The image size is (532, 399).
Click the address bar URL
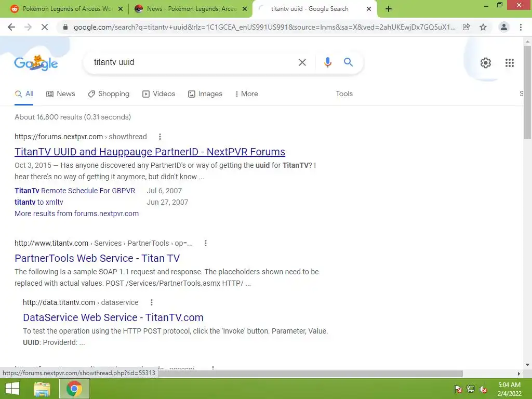[264, 27]
